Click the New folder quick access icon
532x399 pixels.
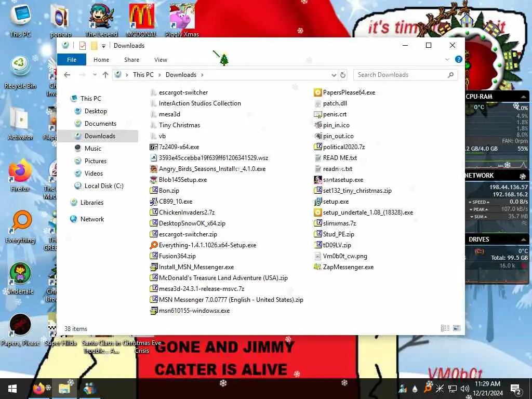click(x=94, y=46)
